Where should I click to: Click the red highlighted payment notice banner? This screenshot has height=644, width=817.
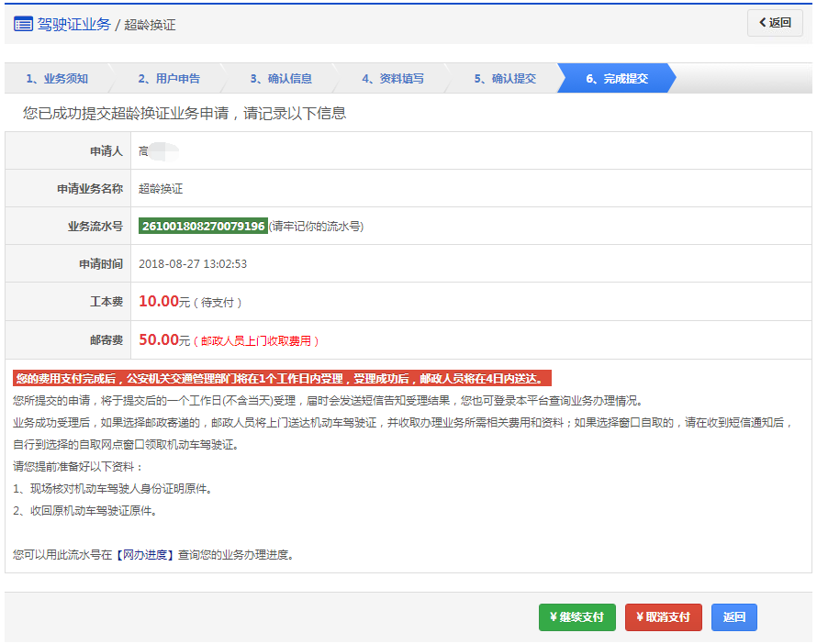click(282, 378)
